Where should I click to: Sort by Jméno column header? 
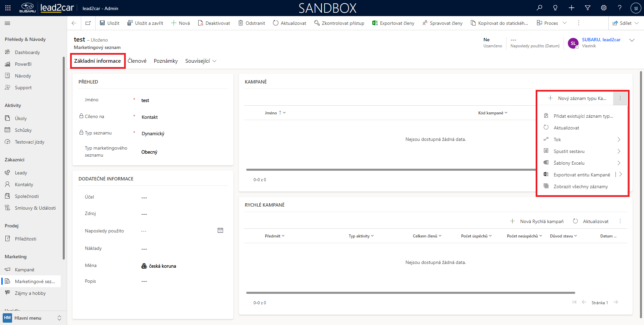[271, 113]
